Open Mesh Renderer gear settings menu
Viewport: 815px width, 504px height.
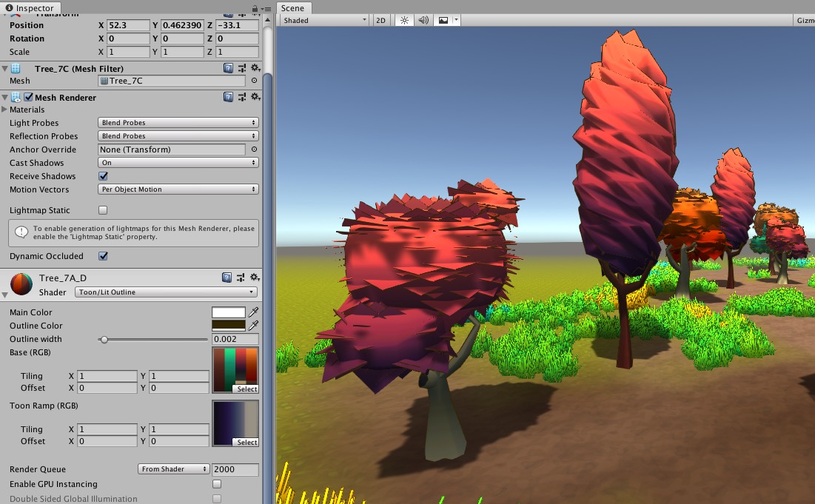255,97
